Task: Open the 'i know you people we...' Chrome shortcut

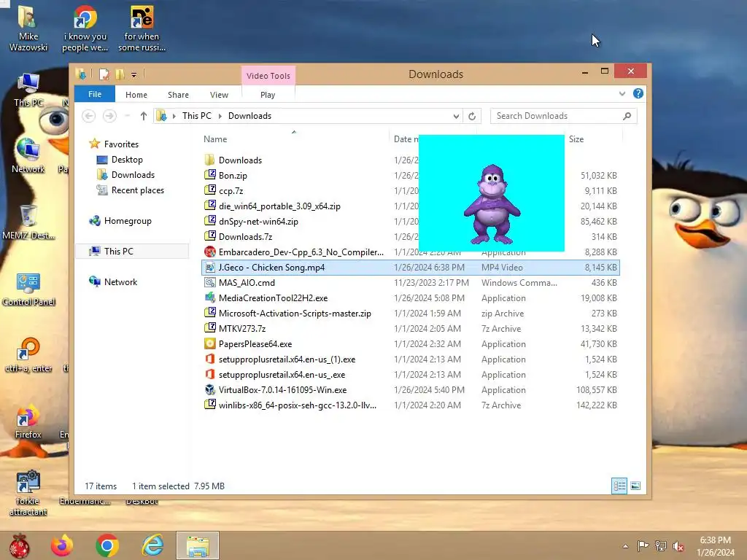Action: (x=85, y=28)
